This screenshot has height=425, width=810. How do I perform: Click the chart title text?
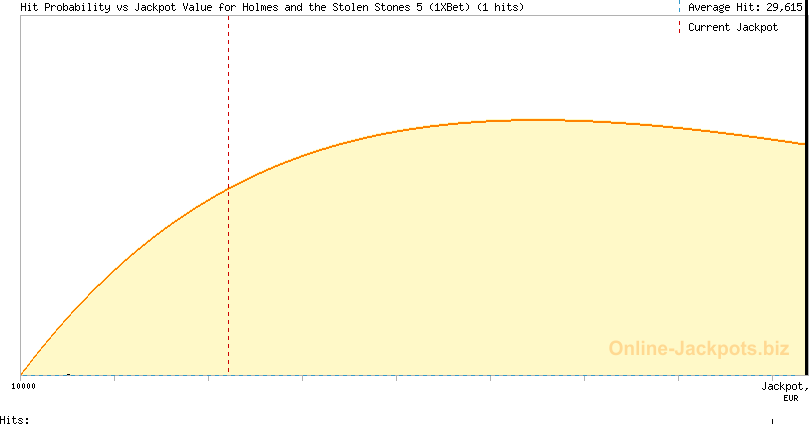[270, 7]
